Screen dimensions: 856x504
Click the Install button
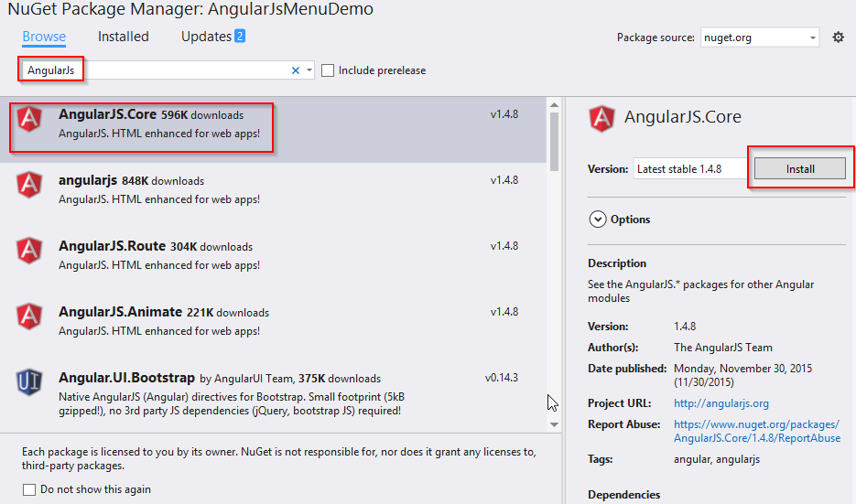(799, 169)
